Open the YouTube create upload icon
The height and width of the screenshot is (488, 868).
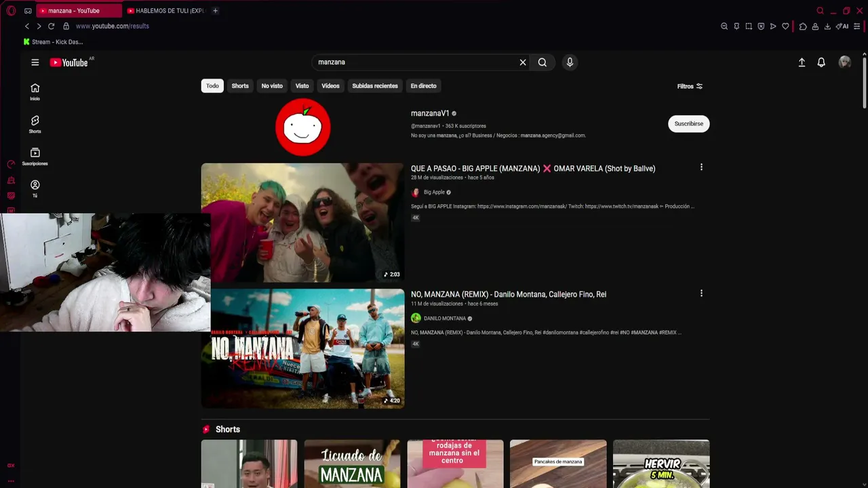point(802,62)
